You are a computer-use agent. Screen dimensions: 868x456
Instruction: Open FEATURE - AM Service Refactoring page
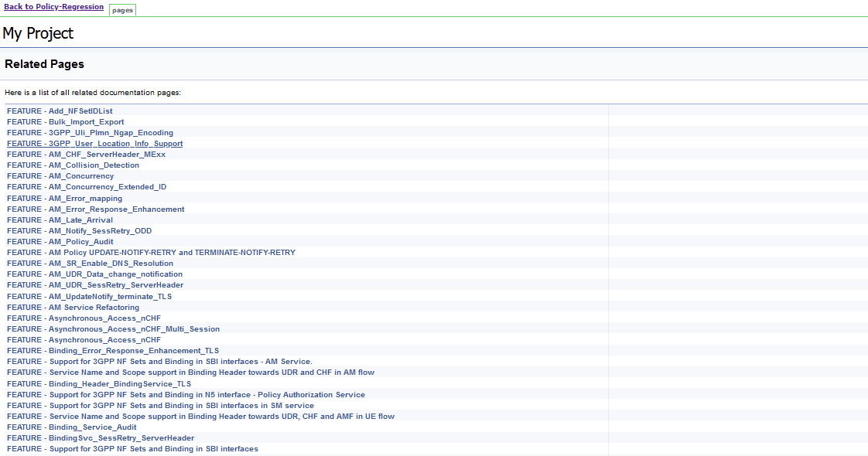[x=72, y=307]
